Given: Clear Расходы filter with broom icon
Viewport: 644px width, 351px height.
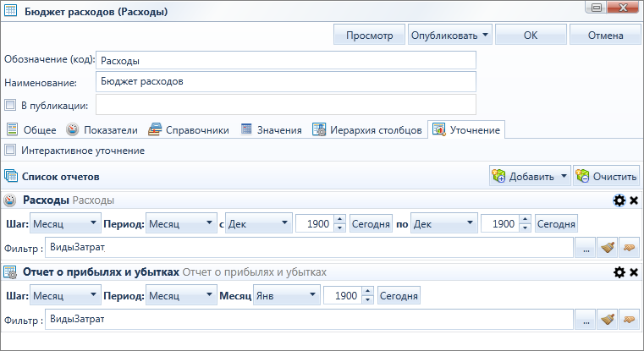Looking at the screenshot, I should pyautogui.click(x=608, y=248).
